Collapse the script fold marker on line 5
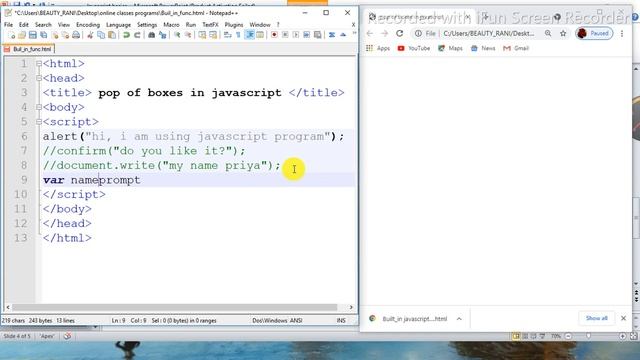640x360 pixels. click(x=39, y=122)
